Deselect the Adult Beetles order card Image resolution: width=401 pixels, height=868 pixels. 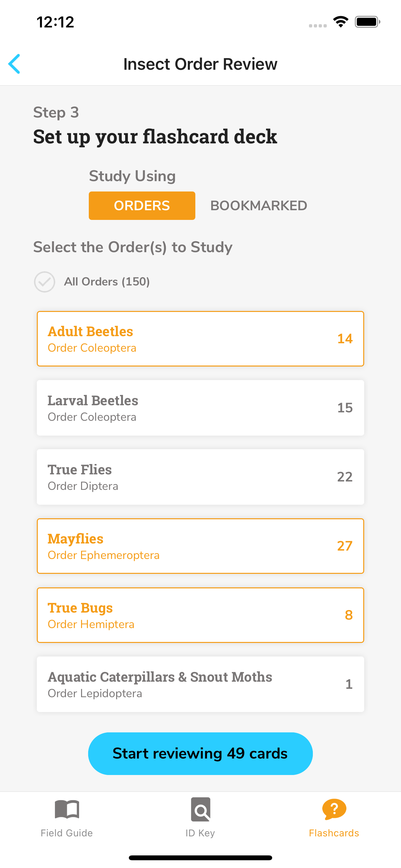pyautogui.click(x=200, y=339)
